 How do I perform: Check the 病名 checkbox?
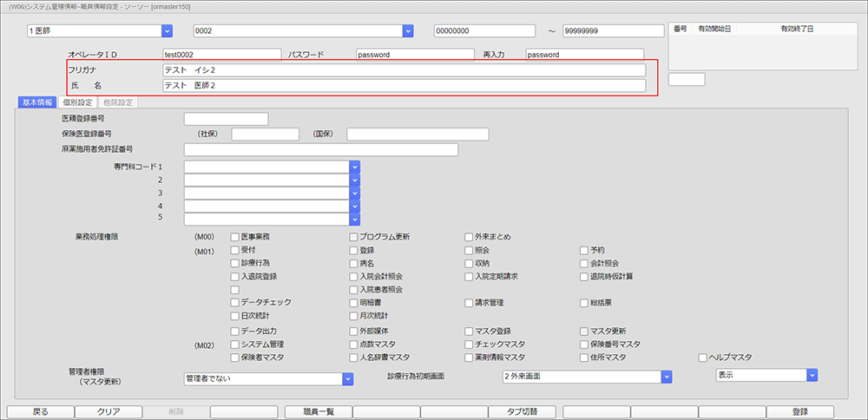[x=354, y=263]
